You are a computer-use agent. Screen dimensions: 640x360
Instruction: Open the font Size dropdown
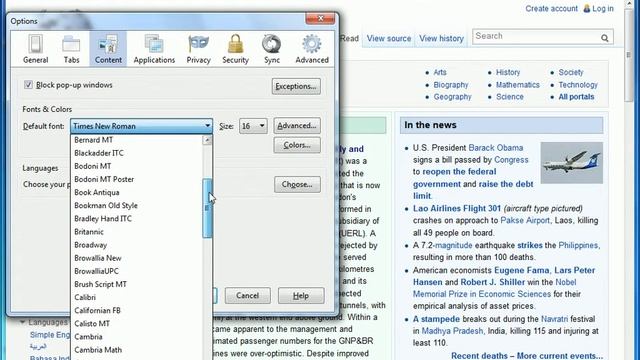[x=253, y=126]
